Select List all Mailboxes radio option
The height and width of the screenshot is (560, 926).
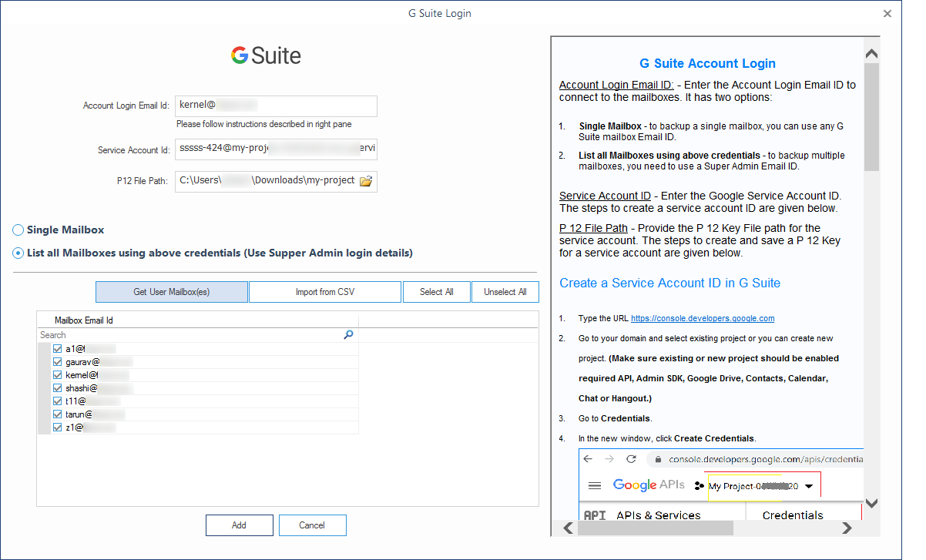tap(18, 253)
